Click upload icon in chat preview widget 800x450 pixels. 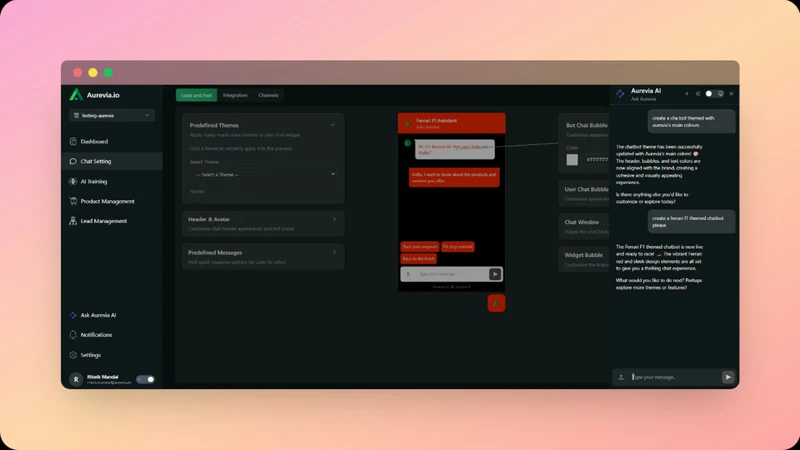[408, 274]
